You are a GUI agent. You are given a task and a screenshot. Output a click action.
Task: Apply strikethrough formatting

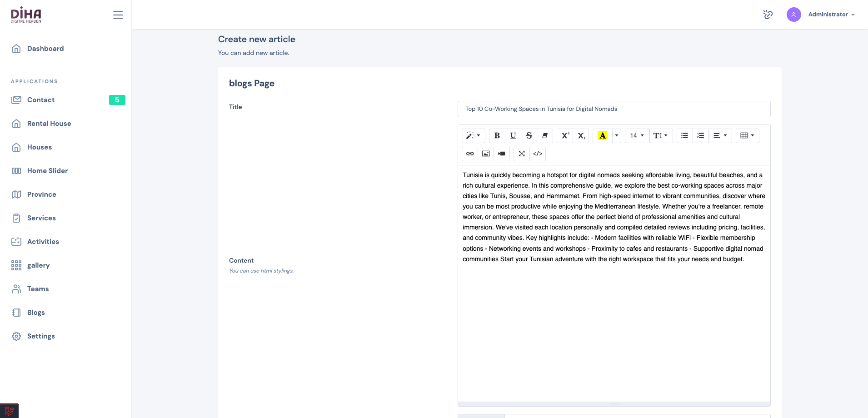(x=529, y=135)
